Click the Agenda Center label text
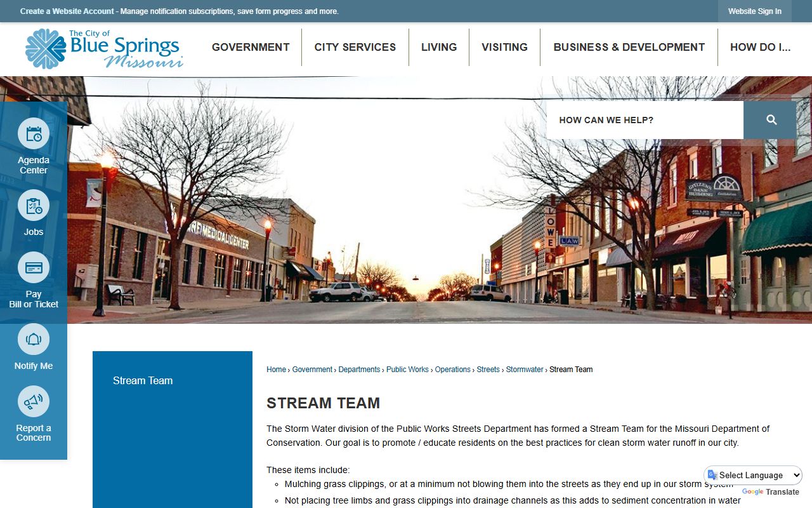This screenshot has width=812, height=508. [x=34, y=165]
